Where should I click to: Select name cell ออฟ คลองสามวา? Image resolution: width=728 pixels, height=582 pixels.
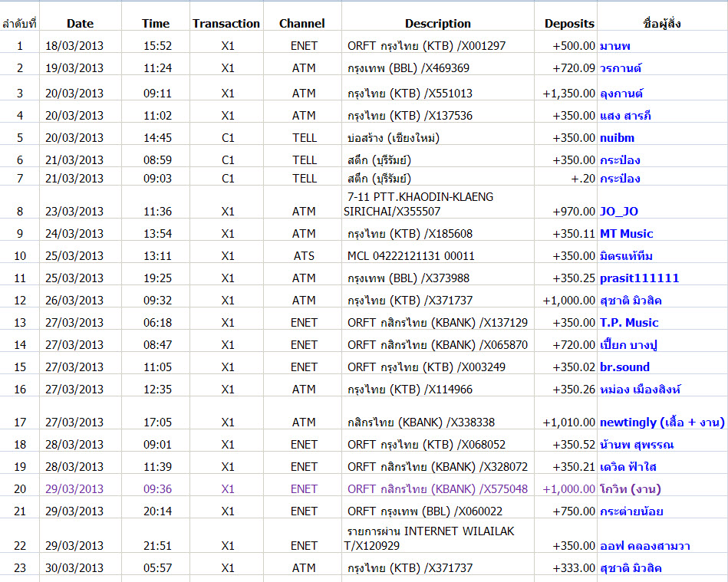645,546
